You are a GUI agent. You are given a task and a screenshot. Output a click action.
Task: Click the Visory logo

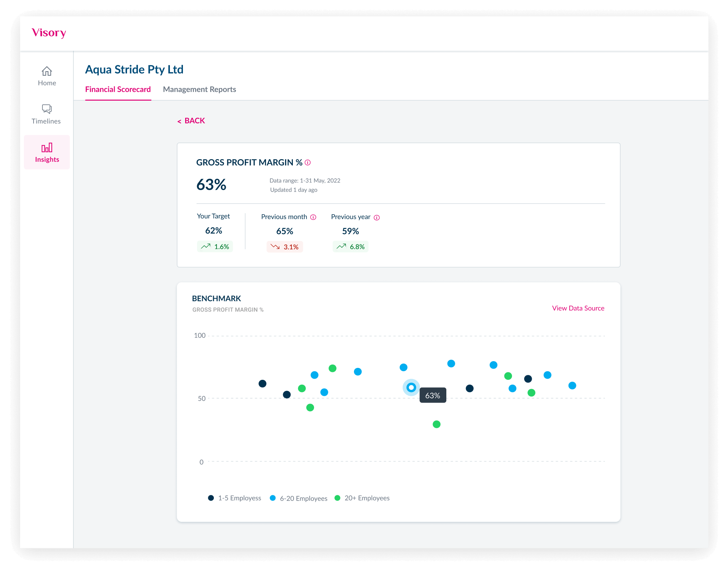[x=49, y=33]
